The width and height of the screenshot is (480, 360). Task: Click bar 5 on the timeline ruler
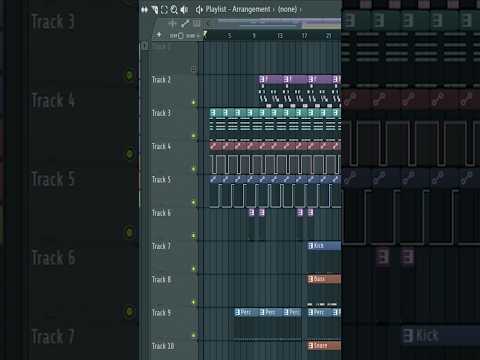tap(229, 35)
